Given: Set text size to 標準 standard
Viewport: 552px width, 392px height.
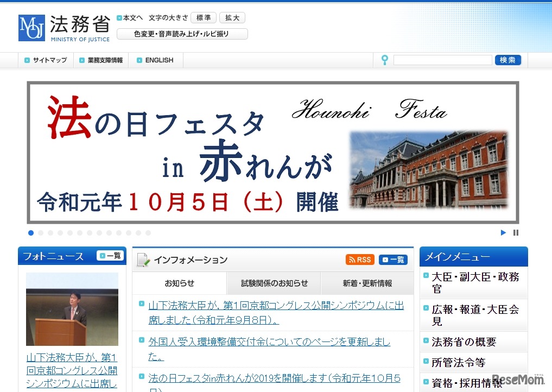Looking at the screenshot, I should pos(204,17).
